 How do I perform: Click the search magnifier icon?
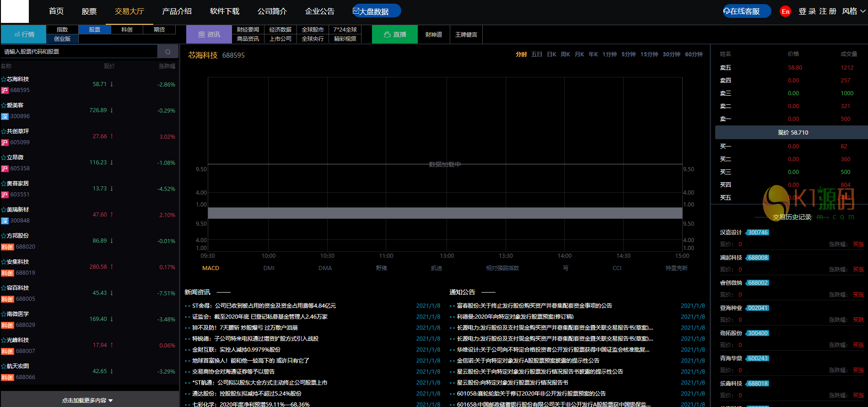tap(168, 52)
